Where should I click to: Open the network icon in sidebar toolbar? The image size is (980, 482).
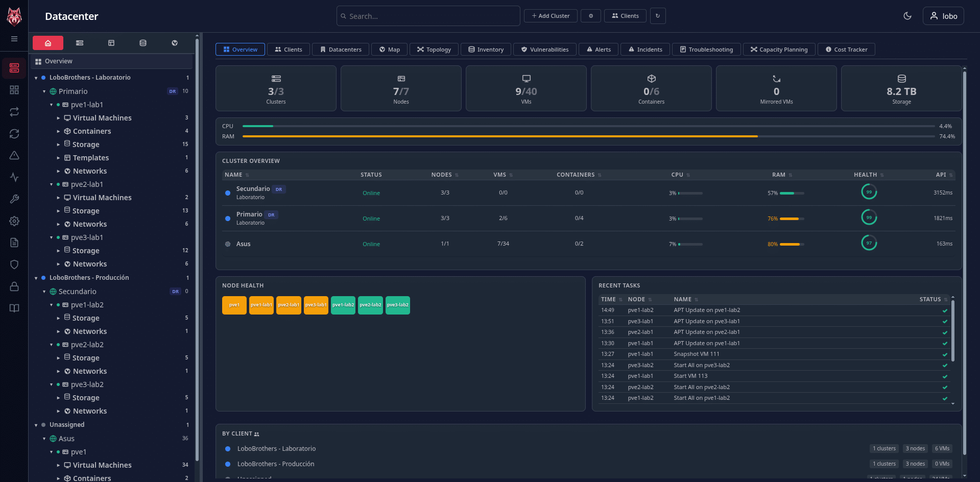point(175,43)
